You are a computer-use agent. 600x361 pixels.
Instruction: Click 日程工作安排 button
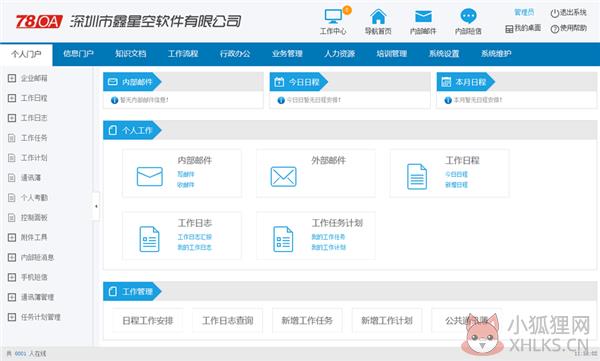pyautogui.click(x=148, y=320)
